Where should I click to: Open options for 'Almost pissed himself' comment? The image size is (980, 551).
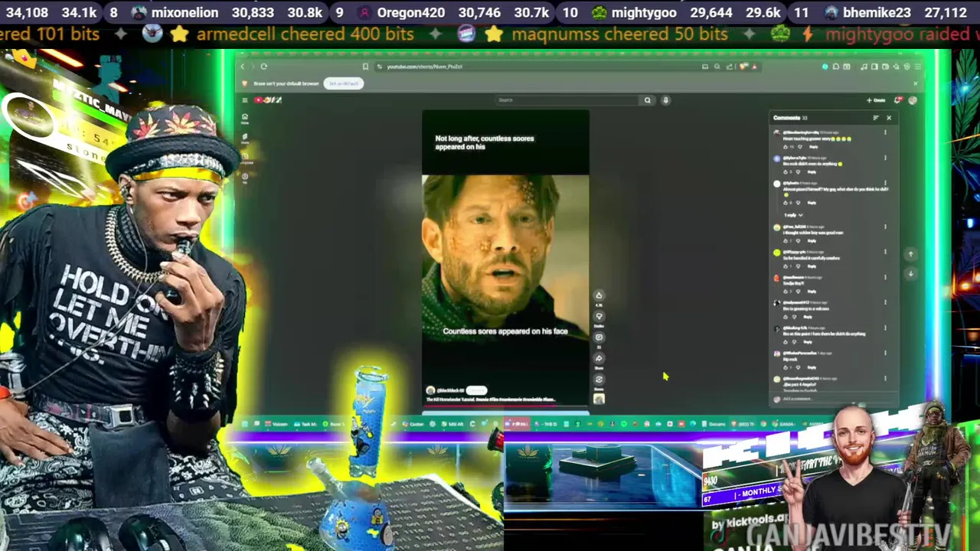tap(886, 183)
